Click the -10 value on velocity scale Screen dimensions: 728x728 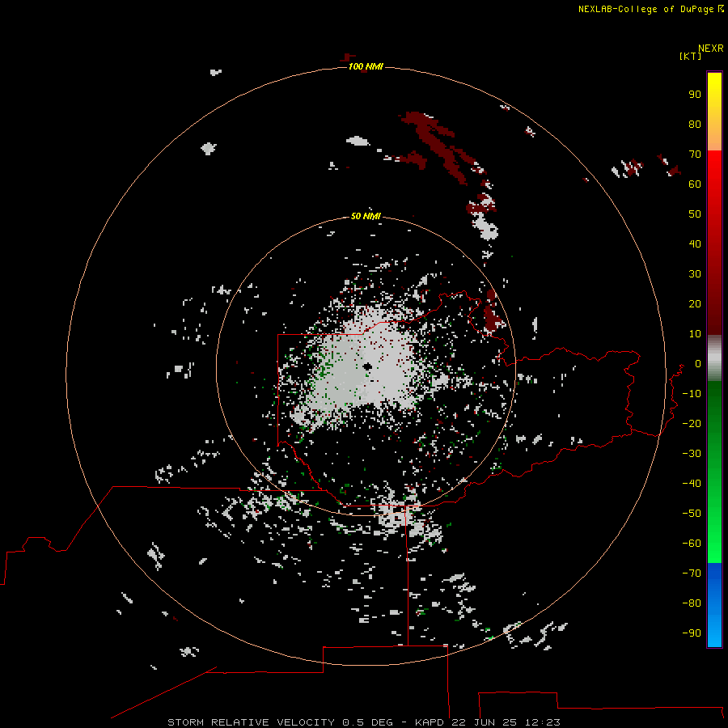pos(692,393)
